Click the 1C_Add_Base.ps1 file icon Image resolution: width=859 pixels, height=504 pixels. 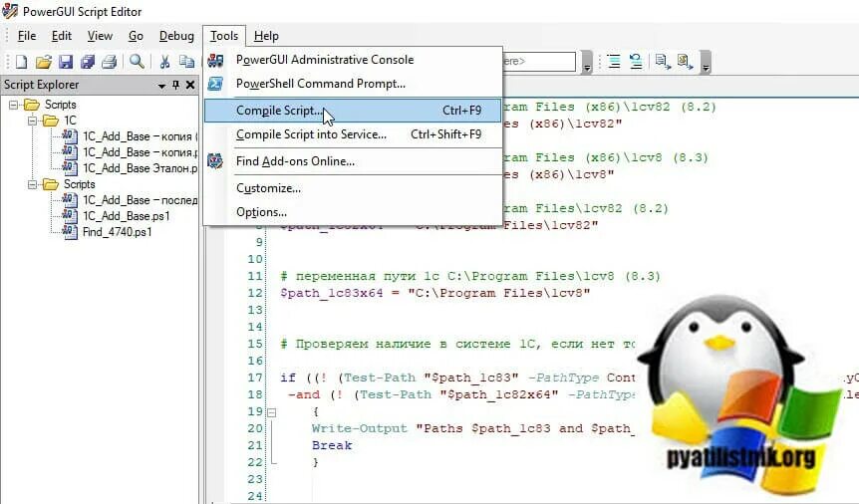(70, 216)
